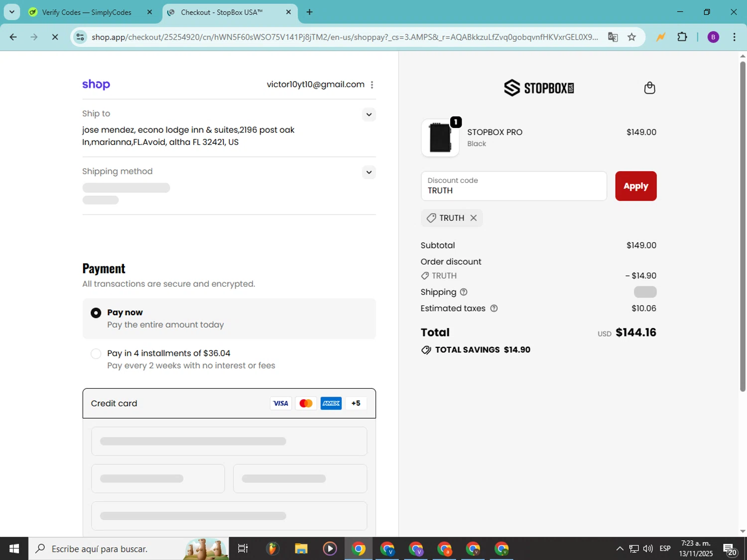Viewport: 747px width, 560px height.
Task: Click the Shop logo
Action: (x=96, y=84)
